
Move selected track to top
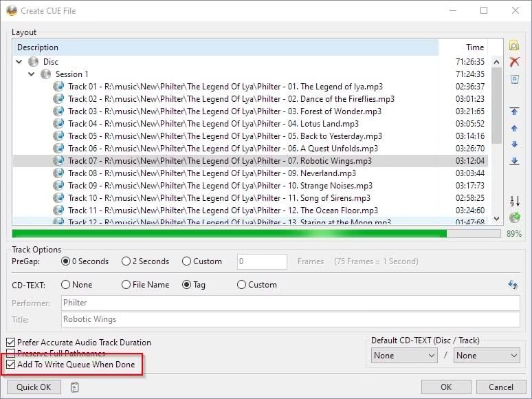[x=514, y=111]
